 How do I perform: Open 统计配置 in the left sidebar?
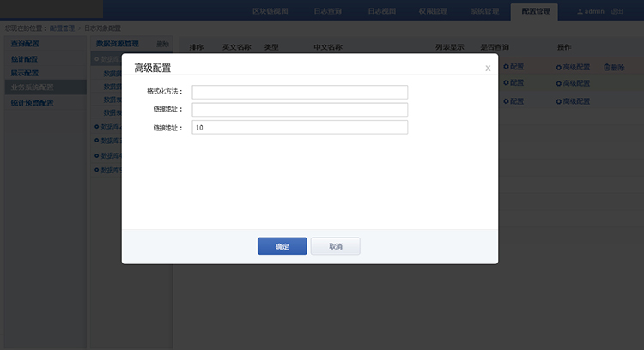(x=24, y=59)
